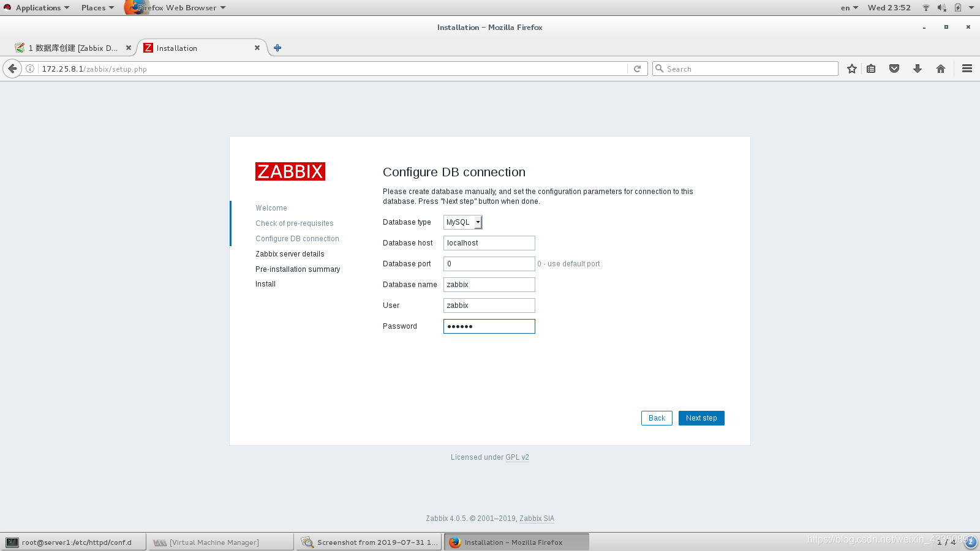Click the Zabbix logo
This screenshot has height=551, width=980.
(290, 171)
